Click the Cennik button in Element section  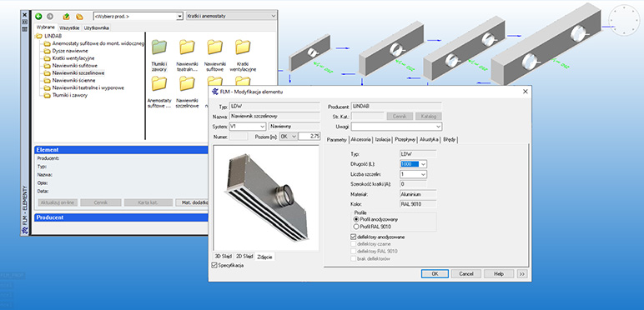(101, 202)
